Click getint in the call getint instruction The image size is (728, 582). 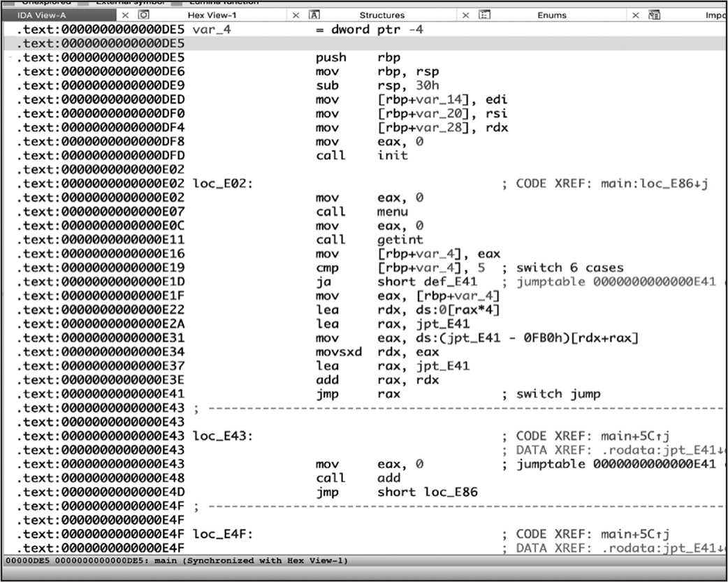tap(400, 240)
